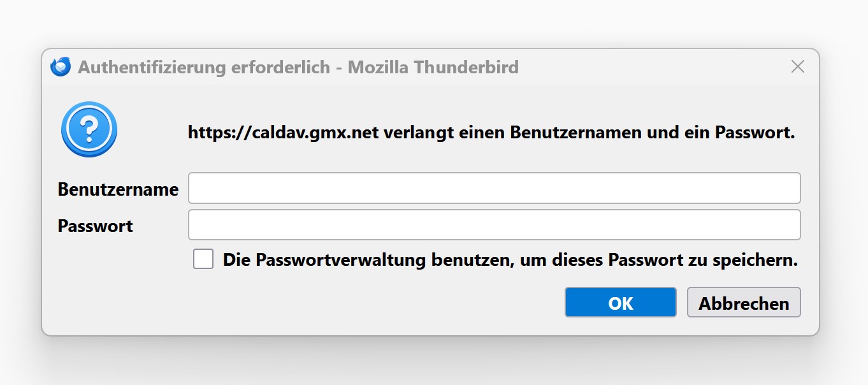Image resolution: width=868 pixels, height=385 pixels.
Task: Click 'Authentifizierung erforderlich' in the title bar
Action: coord(204,67)
